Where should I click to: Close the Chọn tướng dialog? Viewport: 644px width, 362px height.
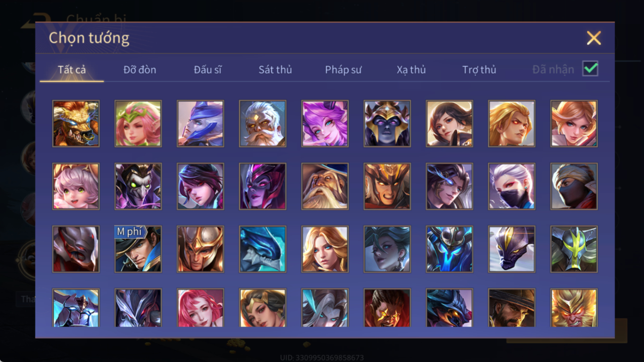593,38
